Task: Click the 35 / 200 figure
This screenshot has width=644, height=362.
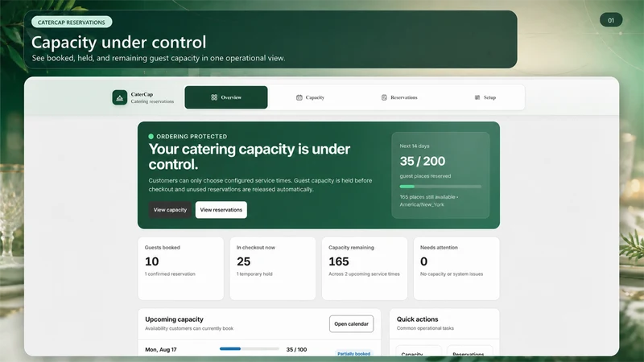Action: pos(422,162)
